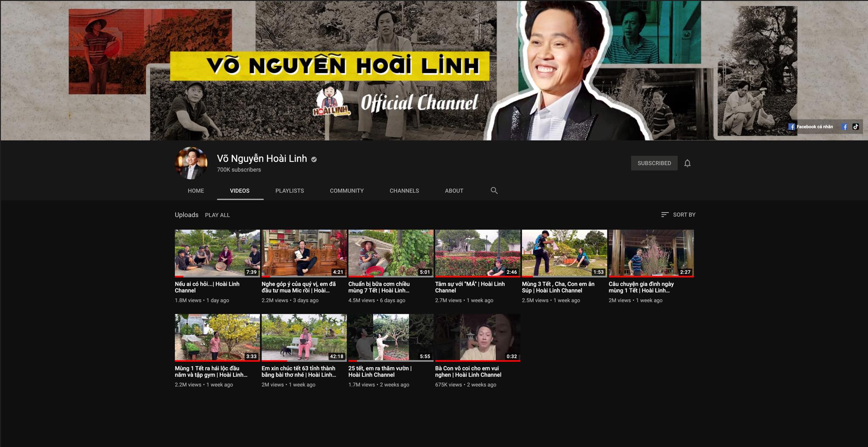
Task: Click the title 'Câu chuyện gia đình ngày mùng 1 Tết'
Action: [x=641, y=287]
